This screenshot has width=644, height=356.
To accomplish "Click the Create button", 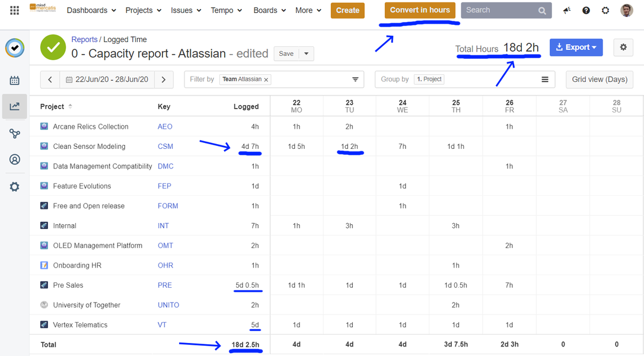I will (x=347, y=10).
